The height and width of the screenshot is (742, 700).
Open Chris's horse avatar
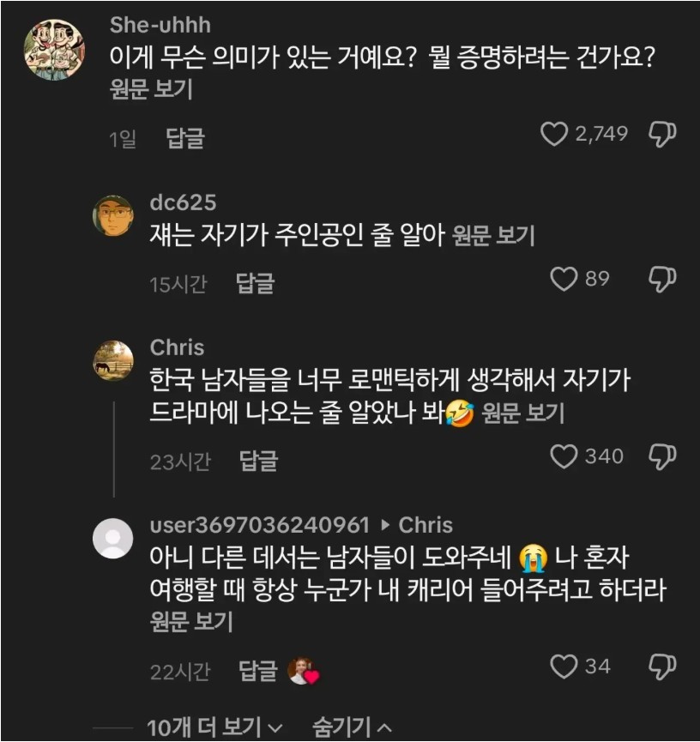(112, 359)
